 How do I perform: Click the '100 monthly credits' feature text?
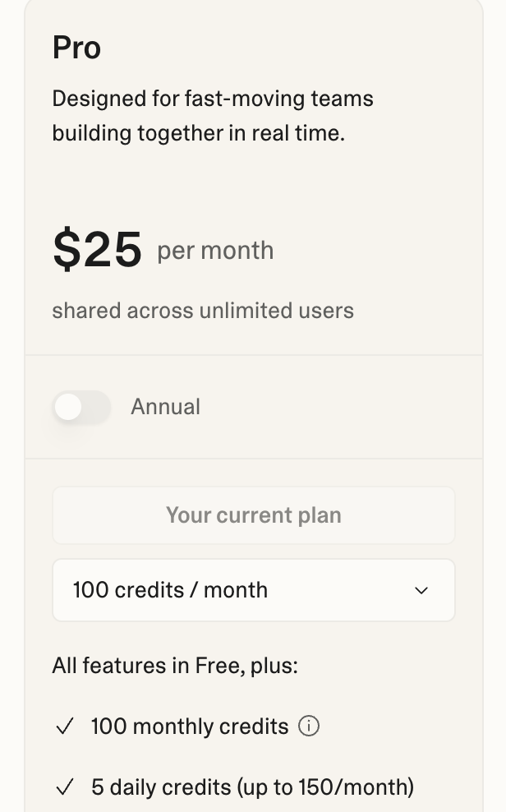190,727
